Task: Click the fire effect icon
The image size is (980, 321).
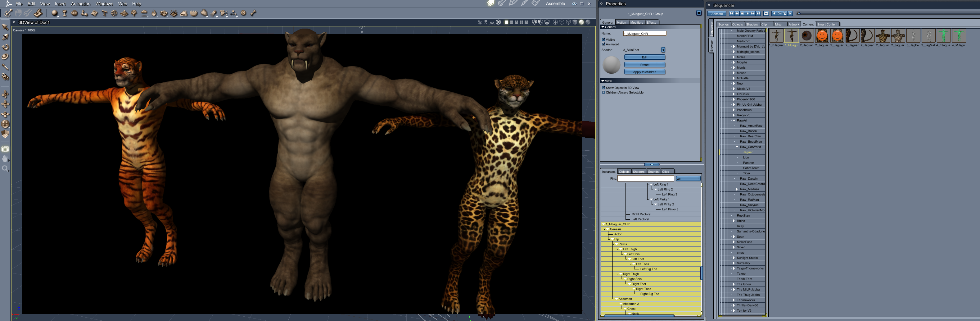Action: (x=154, y=13)
